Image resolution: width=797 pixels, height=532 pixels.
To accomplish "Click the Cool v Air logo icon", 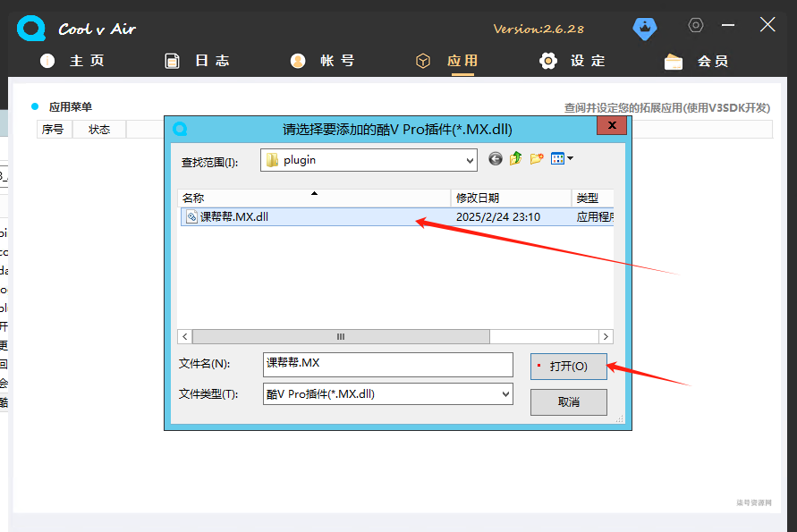I will [30, 29].
